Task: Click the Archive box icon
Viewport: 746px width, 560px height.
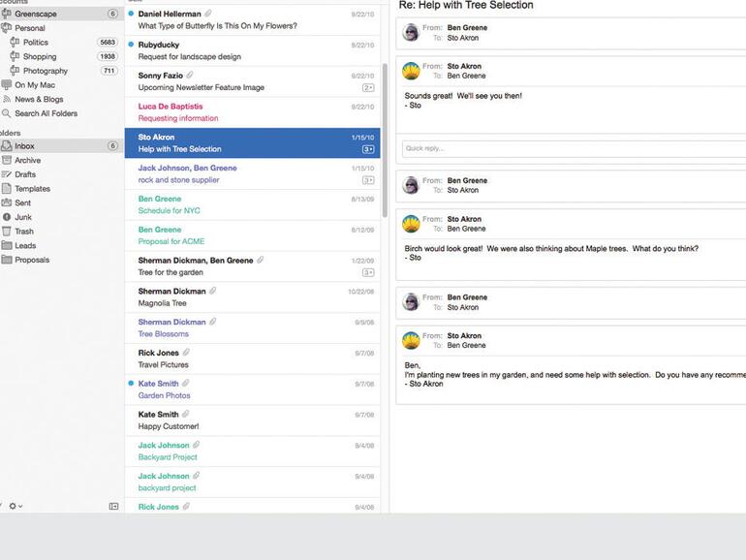Action: pyautogui.click(x=7, y=160)
